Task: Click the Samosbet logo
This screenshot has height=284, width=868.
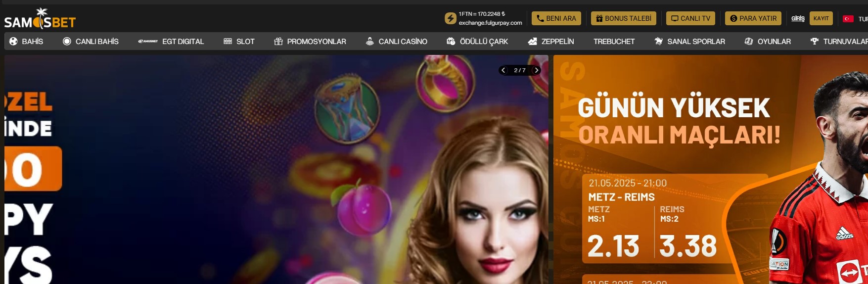Action: pyautogui.click(x=40, y=19)
